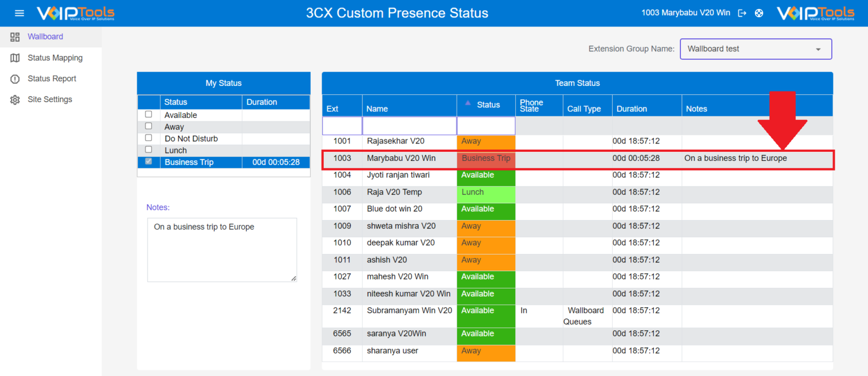The width and height of the screenshot is (868, 376).
Task: Click the green Available swatch for extension 1004
Action: tap(486, 175)
